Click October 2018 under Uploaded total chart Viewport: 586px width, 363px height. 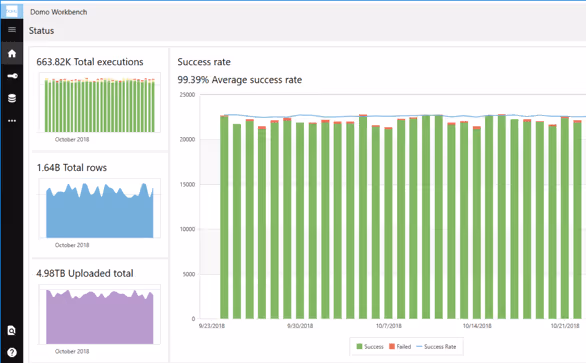click(x=72, y=351)
